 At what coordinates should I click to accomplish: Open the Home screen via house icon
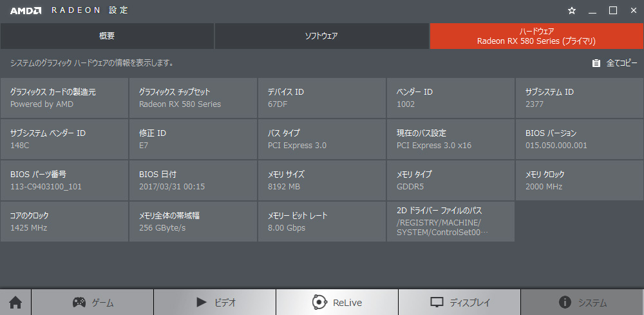coord(15,303)
